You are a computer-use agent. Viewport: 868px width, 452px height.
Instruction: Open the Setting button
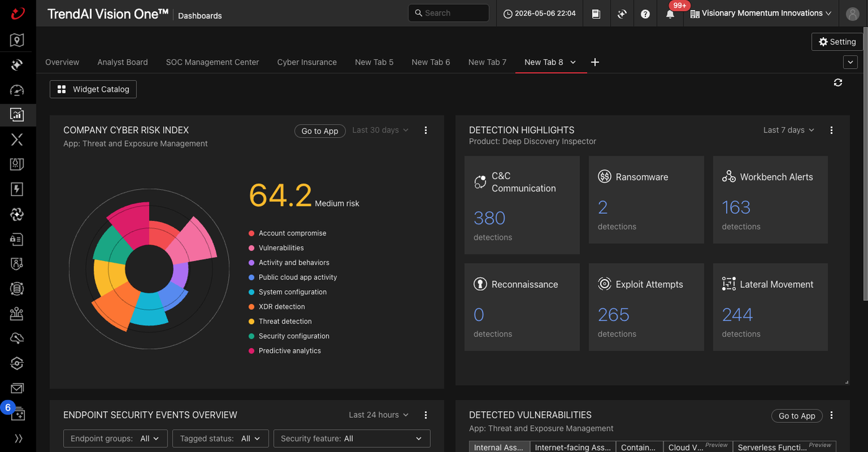click(837, 42)
